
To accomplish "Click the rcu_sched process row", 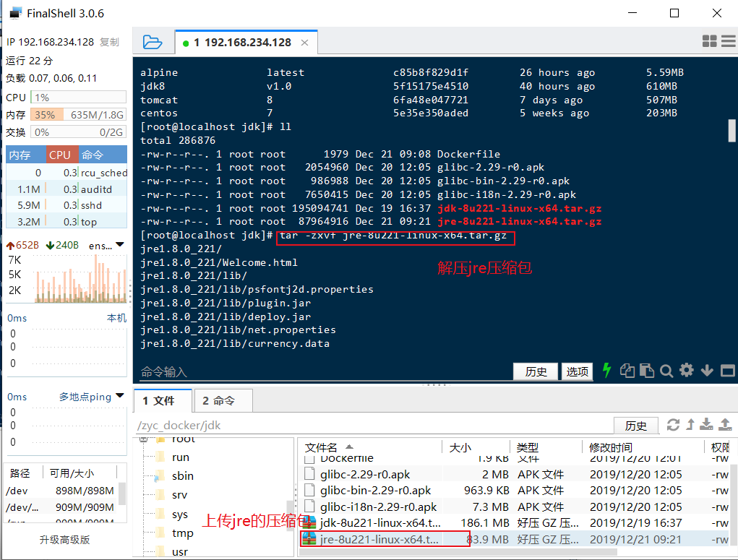I will click(x=66, y=173).
